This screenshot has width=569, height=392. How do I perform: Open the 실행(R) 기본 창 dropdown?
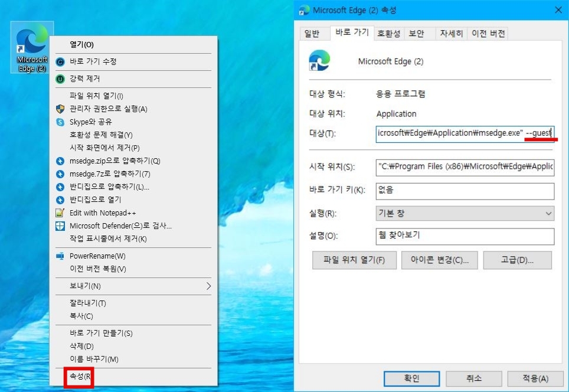tap(465, 214)
